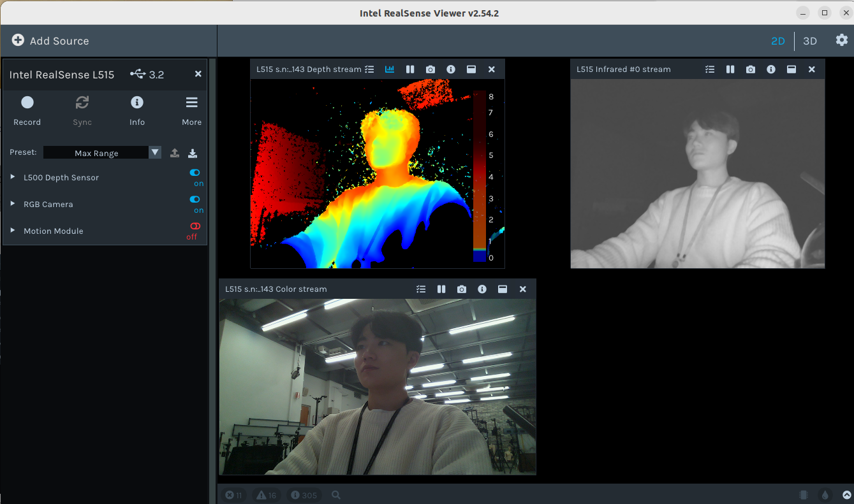
Task: Turn off the L500 Depth Sensor toggle
Action: [195, 173]
